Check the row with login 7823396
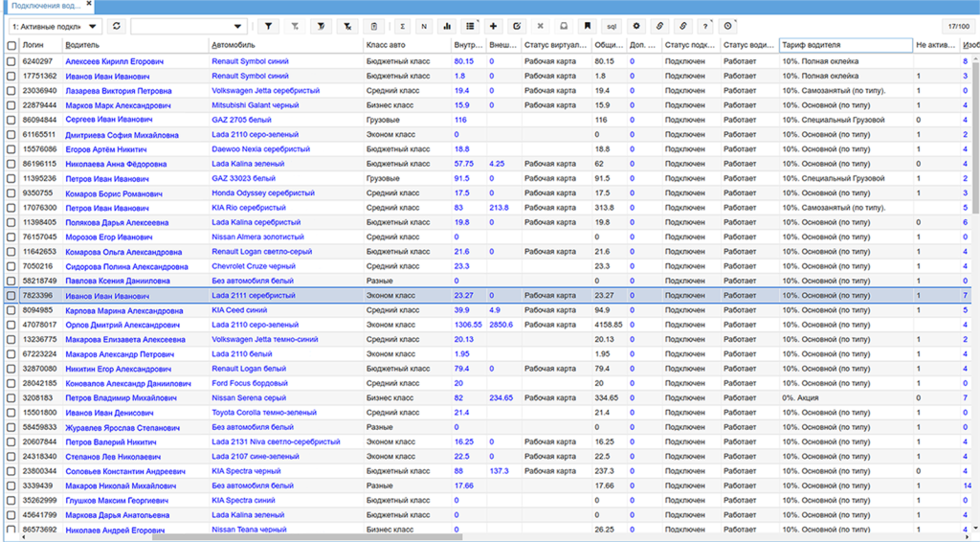 coord(11,296)
